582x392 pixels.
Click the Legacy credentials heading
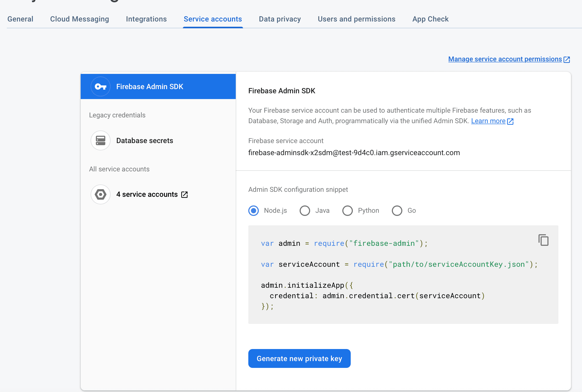[117, 115]
